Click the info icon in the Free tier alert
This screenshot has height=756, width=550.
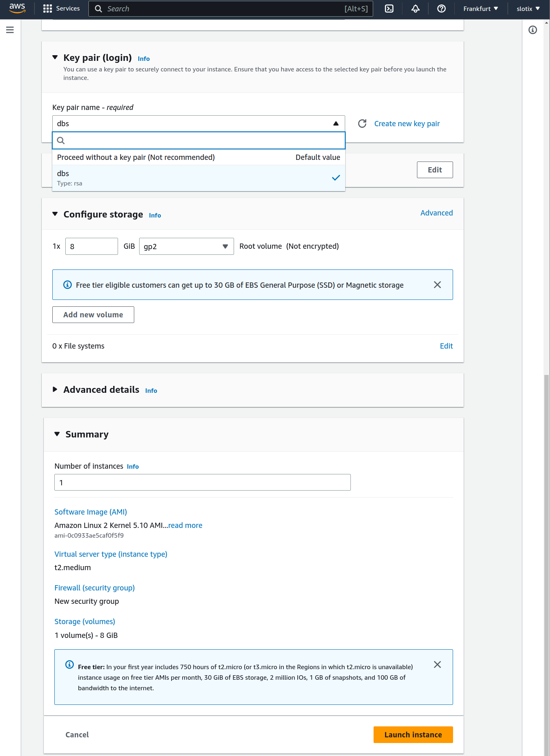[x=69, y=664]
